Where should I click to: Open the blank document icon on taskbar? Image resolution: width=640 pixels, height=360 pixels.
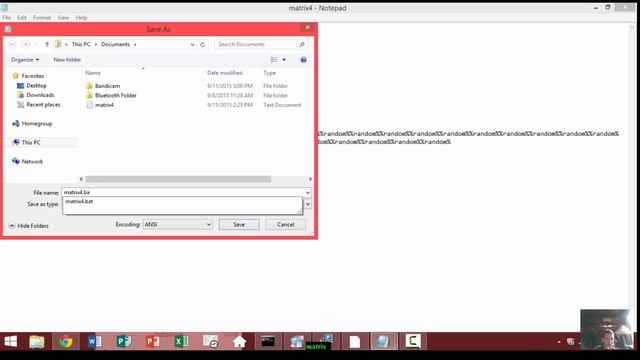(355, 341)
